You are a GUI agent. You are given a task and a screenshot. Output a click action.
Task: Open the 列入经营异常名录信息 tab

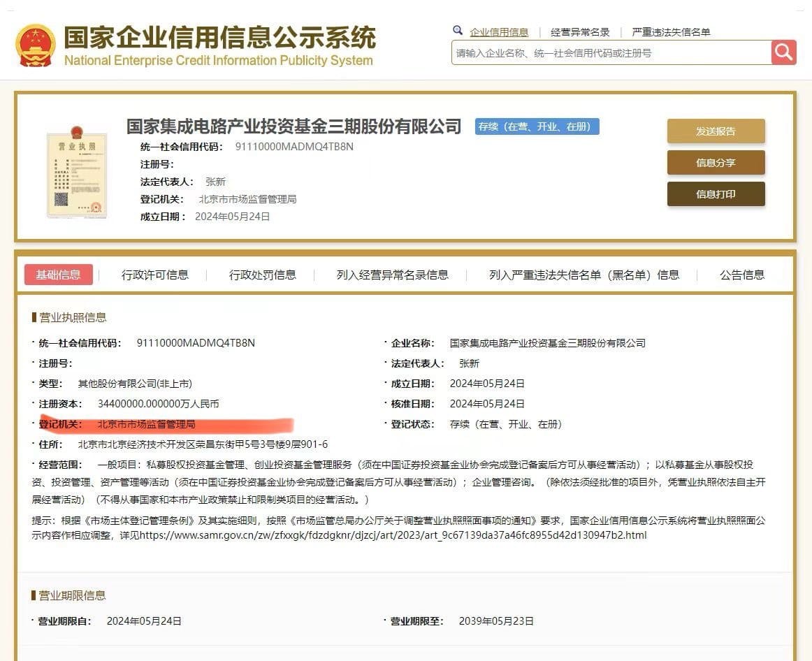[x=391, y=275]
